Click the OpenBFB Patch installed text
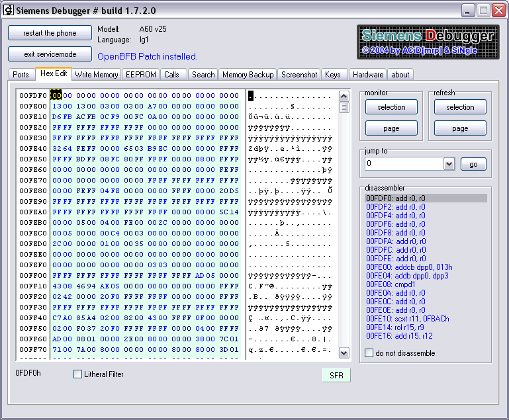The image size is (509, 420). click(x=148, y=56)
